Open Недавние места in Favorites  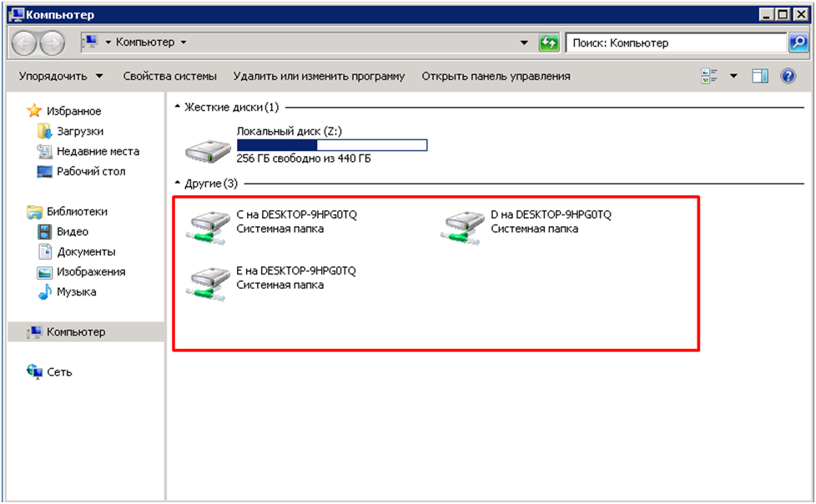point(98,151)
